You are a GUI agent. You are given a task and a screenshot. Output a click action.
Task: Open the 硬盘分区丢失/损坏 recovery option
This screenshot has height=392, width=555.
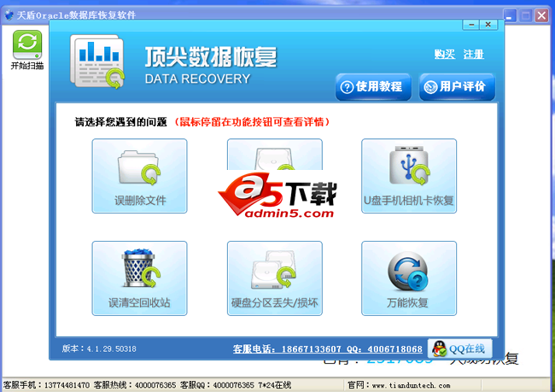275,278
